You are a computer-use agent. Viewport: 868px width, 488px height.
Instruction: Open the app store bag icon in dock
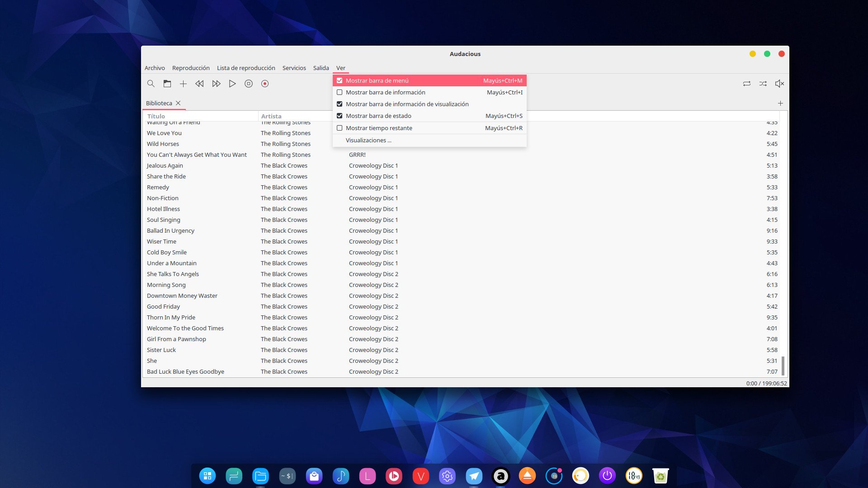tap(314, 476)
